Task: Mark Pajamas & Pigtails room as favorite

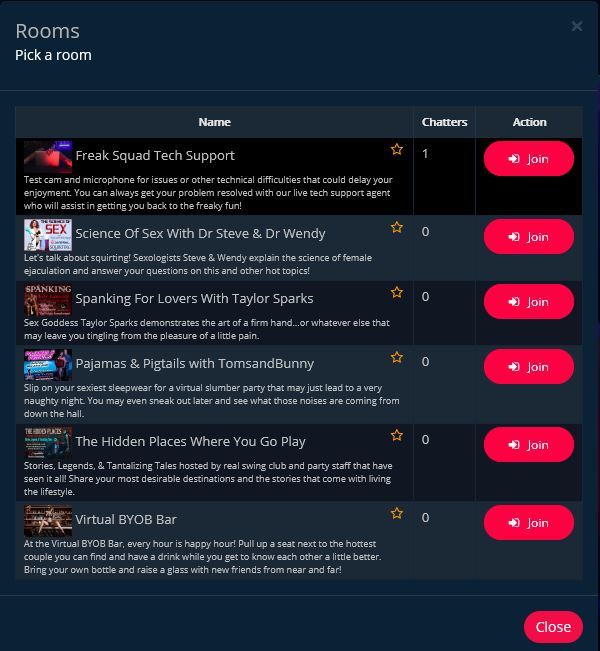Action: pos(397,357)
